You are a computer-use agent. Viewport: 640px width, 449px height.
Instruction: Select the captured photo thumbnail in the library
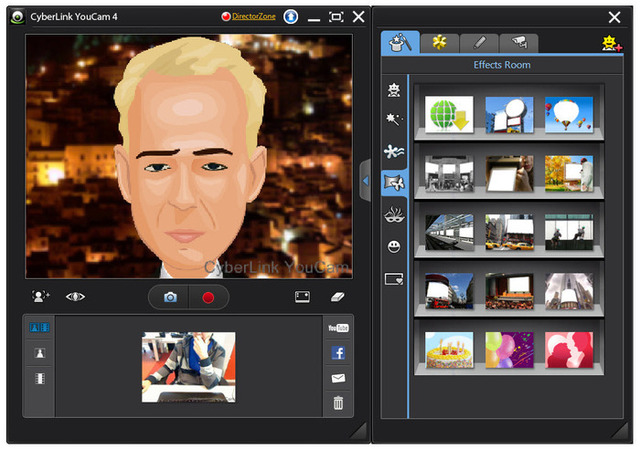click(189, 367)
